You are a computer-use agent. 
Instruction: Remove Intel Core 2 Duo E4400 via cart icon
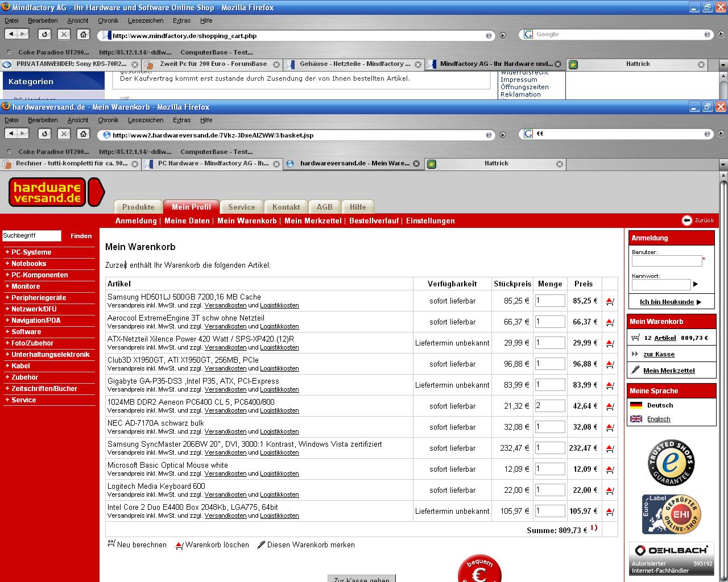point(610,512)
